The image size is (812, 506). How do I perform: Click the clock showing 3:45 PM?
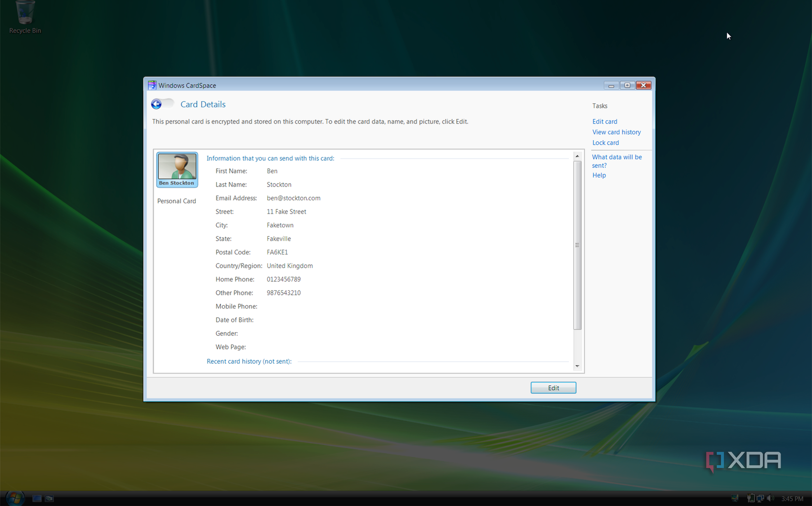pos(792,498)
